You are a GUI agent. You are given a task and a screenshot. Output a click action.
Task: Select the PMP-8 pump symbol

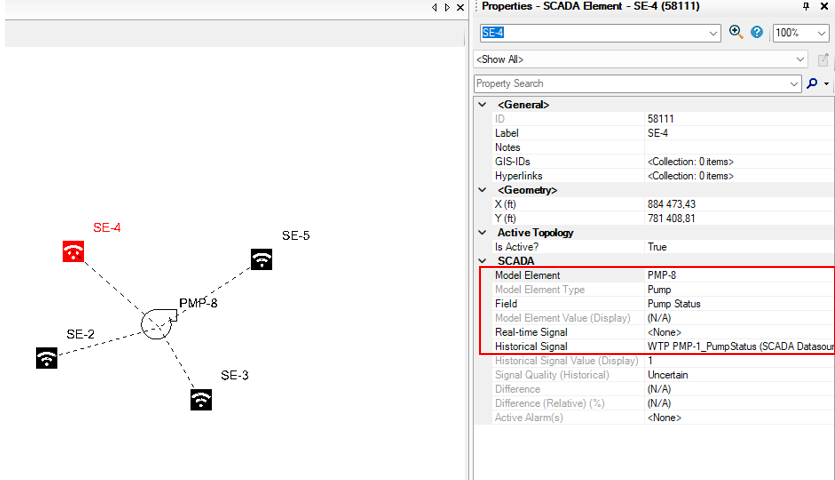tap(158, 323)
